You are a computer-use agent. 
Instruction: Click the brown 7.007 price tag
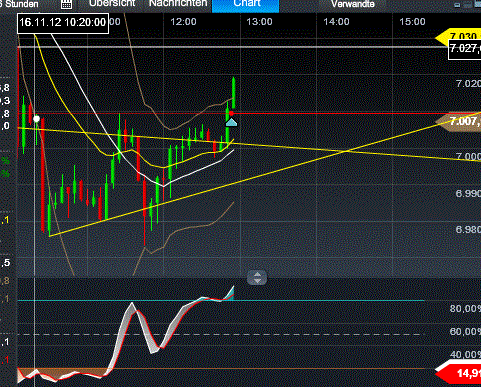click(x=459, y=122)
